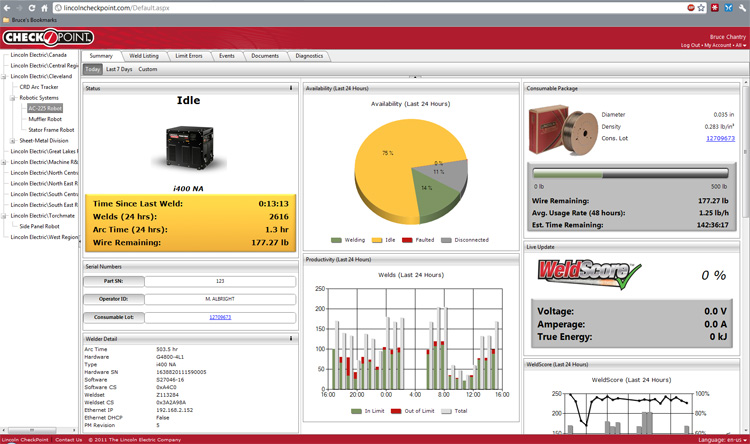The height and width of the screenshot is (444, 750).
Task: Select the Custom time range
Action: [148, 69]
